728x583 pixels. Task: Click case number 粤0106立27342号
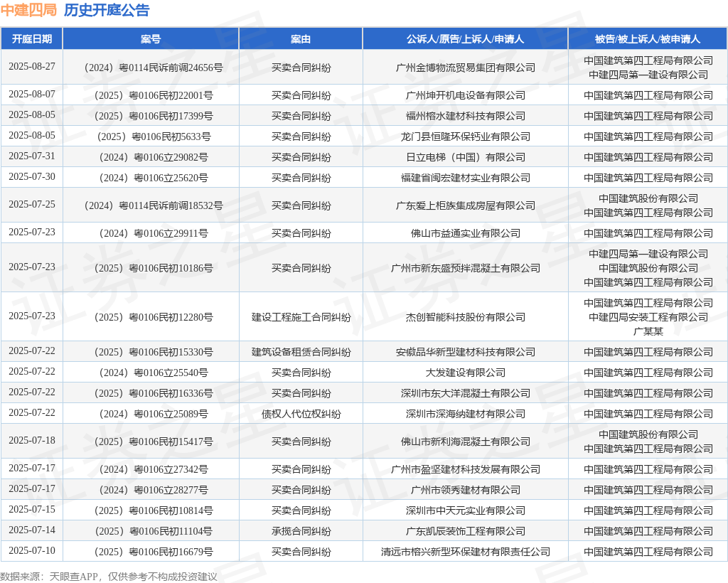click(x=154, y=470)
